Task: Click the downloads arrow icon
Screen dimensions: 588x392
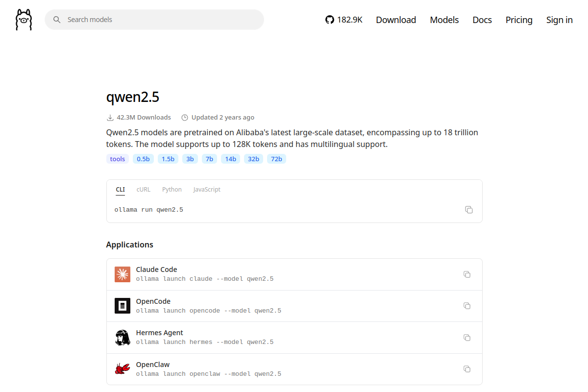Action: click(x=110, y=118)
